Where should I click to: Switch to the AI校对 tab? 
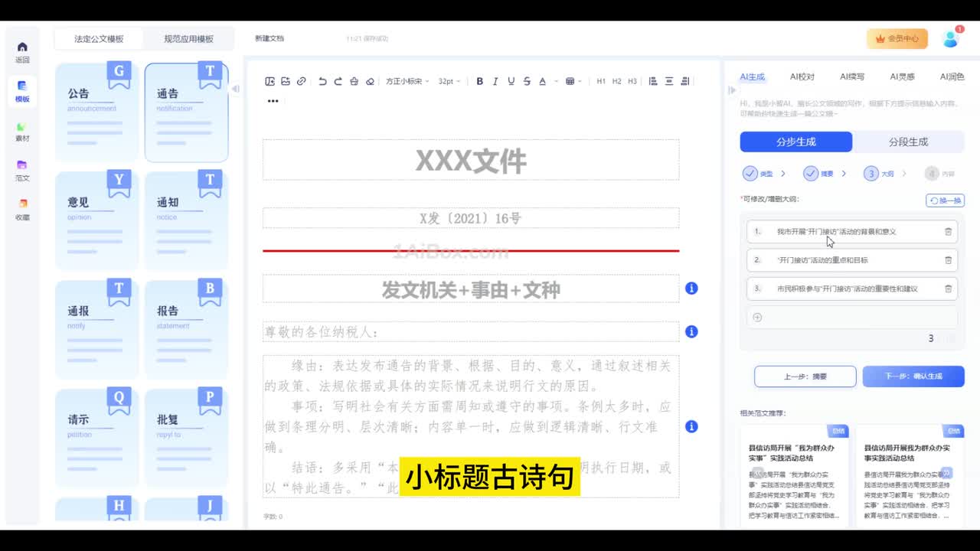802,77
